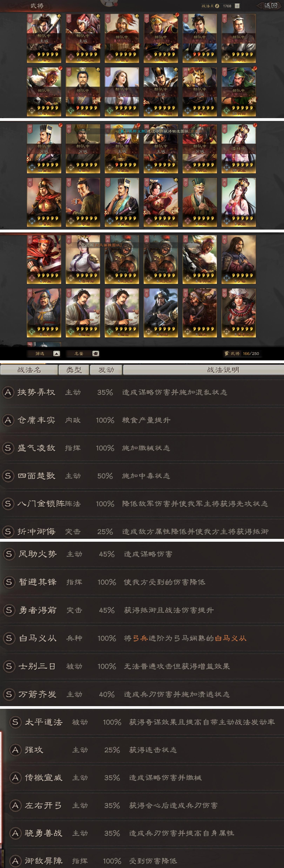This screenshot has width=284, height=868.
Task: Click the 战法说明 column header
Action: point(204,370)
